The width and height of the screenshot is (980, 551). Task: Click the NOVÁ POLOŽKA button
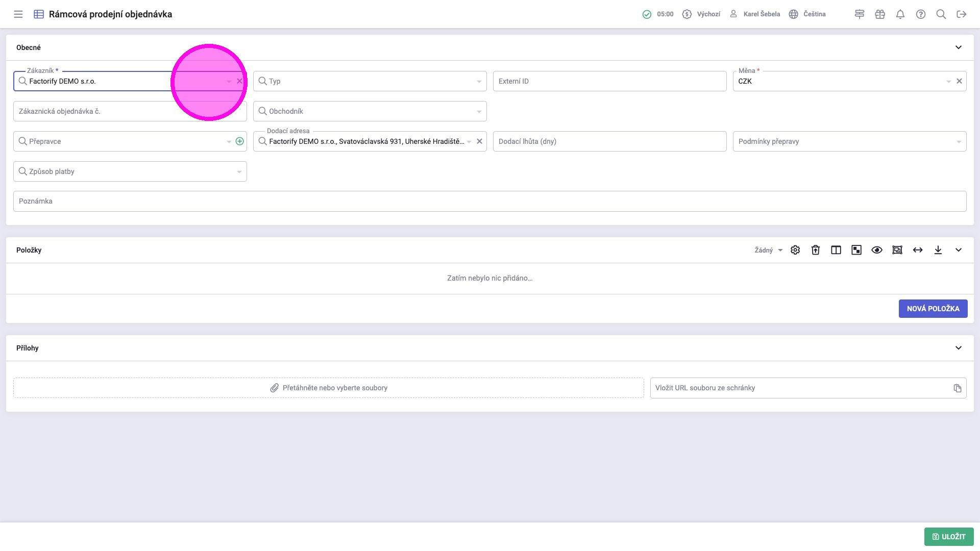tap(933, 309)
